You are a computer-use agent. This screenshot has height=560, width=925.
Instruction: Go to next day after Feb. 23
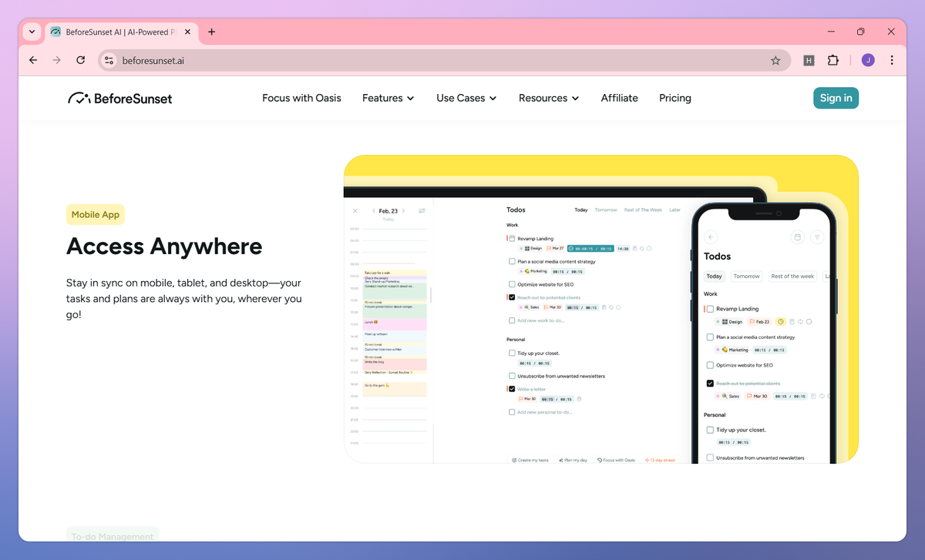point(405,210)
